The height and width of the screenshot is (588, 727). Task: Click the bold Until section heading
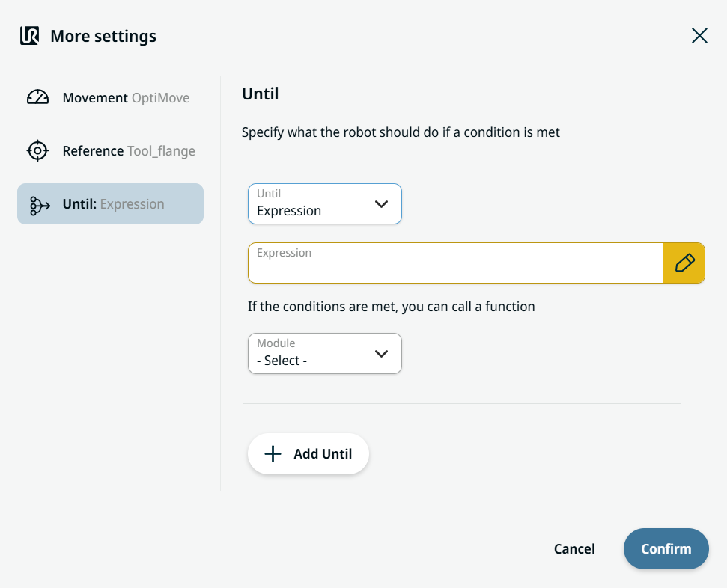[260, 94]
